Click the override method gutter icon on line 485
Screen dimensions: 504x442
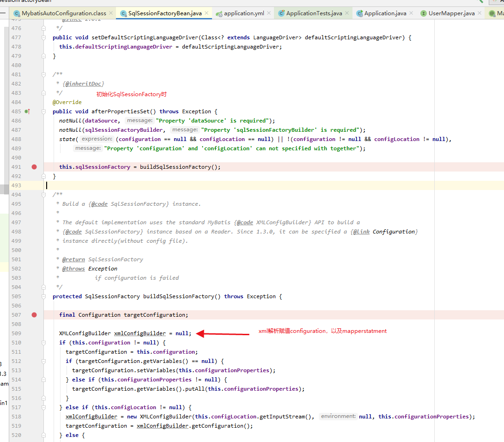pyautogui.click(x=27, y=111)
